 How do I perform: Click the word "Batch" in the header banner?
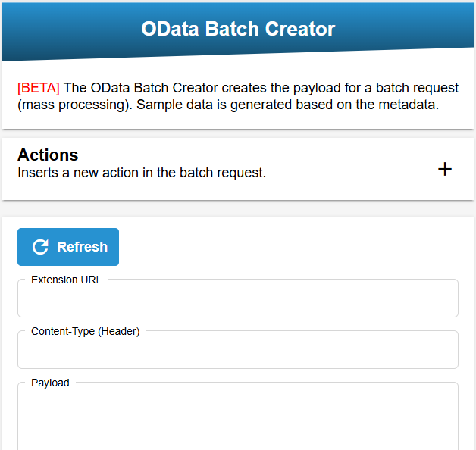232,29
